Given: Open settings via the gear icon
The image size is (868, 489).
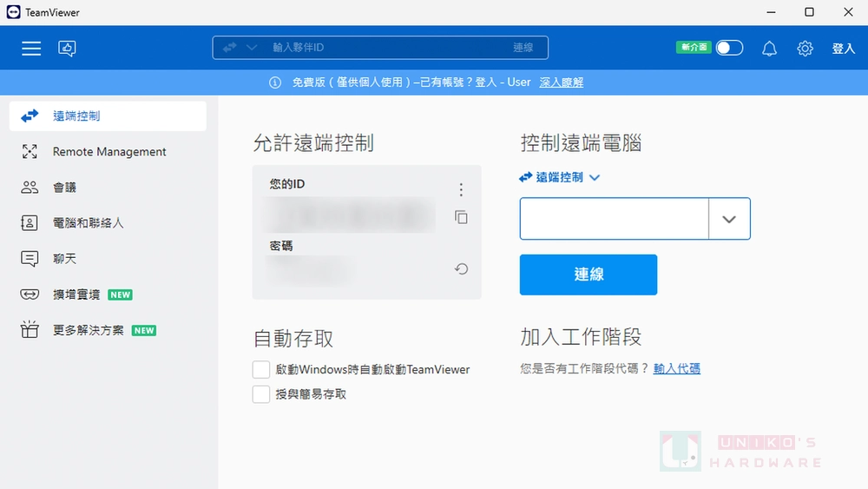Looking at the screenshot, I should 805,49.
